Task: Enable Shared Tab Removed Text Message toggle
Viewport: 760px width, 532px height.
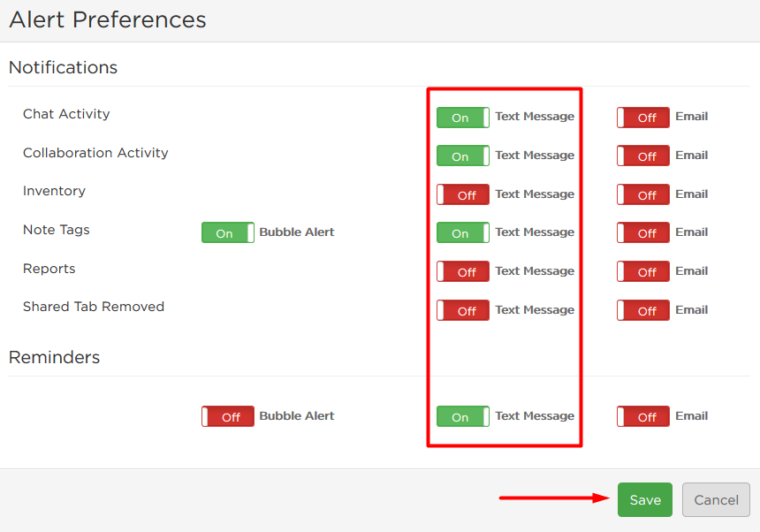Action: point(463,310)
